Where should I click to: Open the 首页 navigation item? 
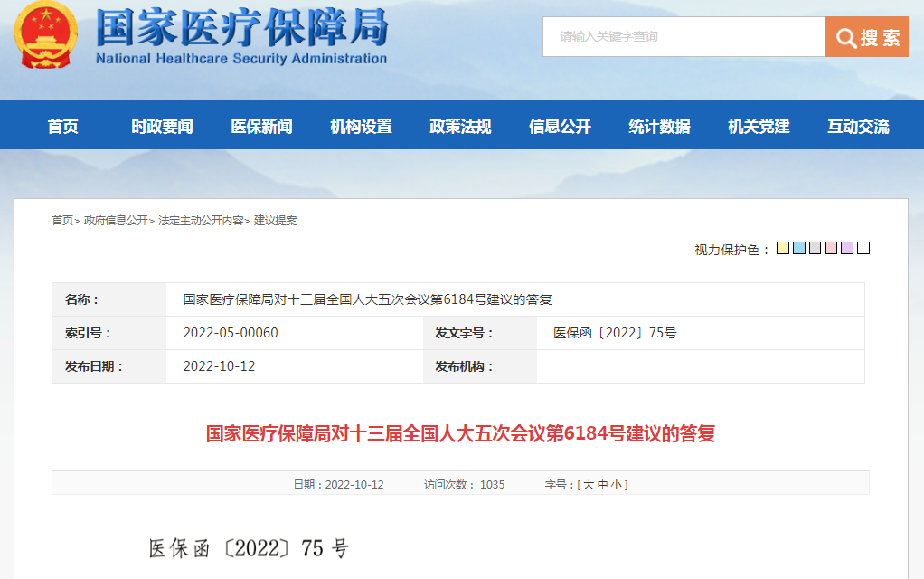click(x=62, y=126)
